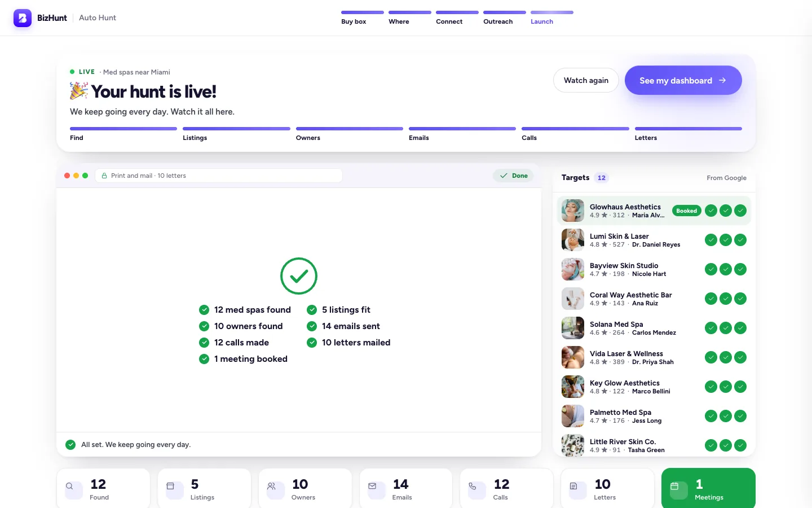The height and width of the screenshot is (508, 812).
Task: Click the check icon next to 14 emails sent
Action: (x=312, y=326)
